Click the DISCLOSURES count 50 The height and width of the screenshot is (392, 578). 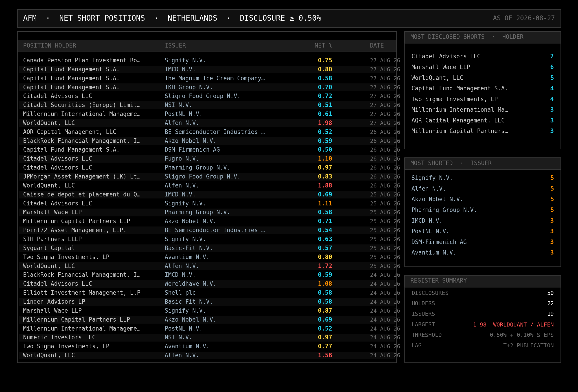point(550,293)
